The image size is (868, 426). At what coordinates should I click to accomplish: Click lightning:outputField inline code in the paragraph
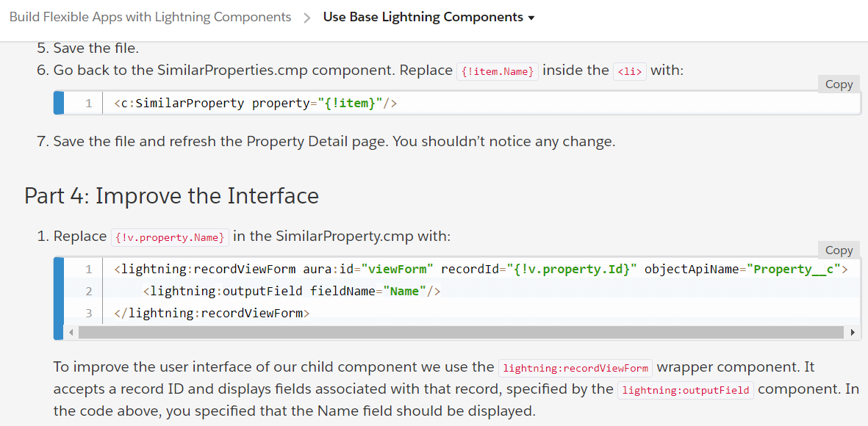pos(686,390)
